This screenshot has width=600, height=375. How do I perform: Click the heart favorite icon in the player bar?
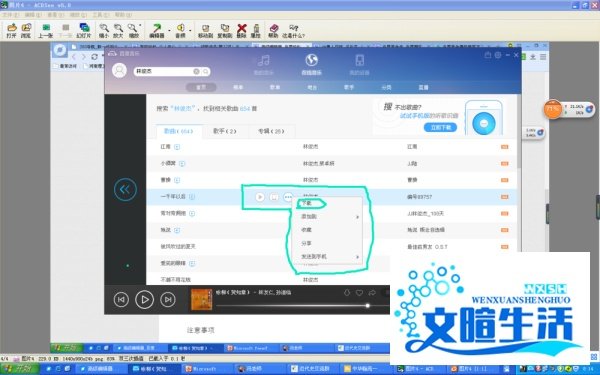click(359, 293)
